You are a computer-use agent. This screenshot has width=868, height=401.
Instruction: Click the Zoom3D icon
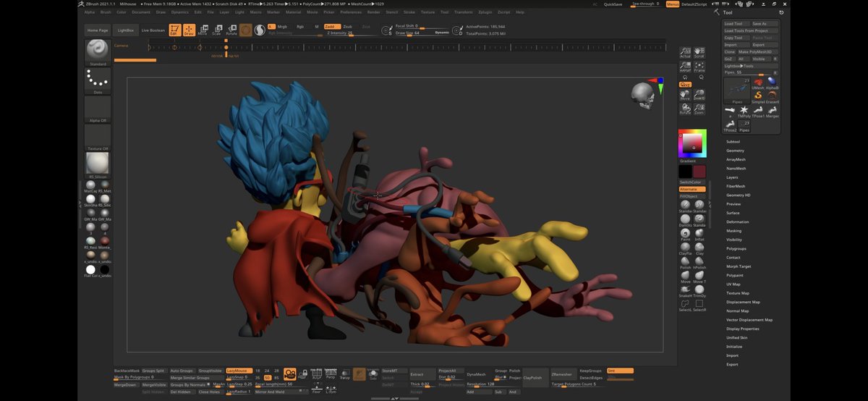click(x=699, y=95)
